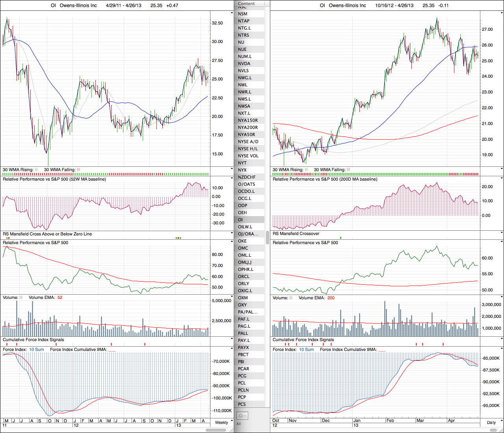The width and height of the screenshot is (504, 433).
Task: Expand the weekly price panel options arrow
Action: (231, 13)
